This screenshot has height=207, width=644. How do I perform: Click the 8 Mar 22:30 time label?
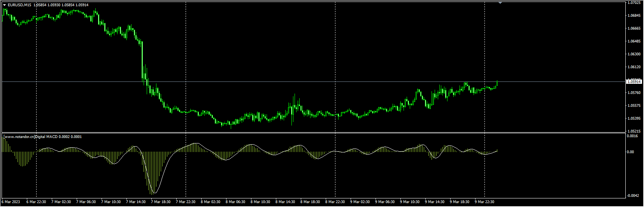(335, 202)
